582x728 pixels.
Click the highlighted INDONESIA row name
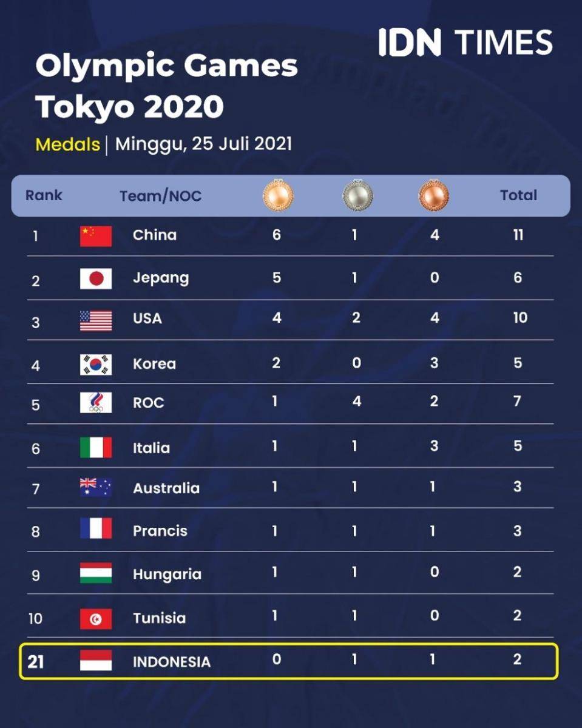[x=172, y=662]
